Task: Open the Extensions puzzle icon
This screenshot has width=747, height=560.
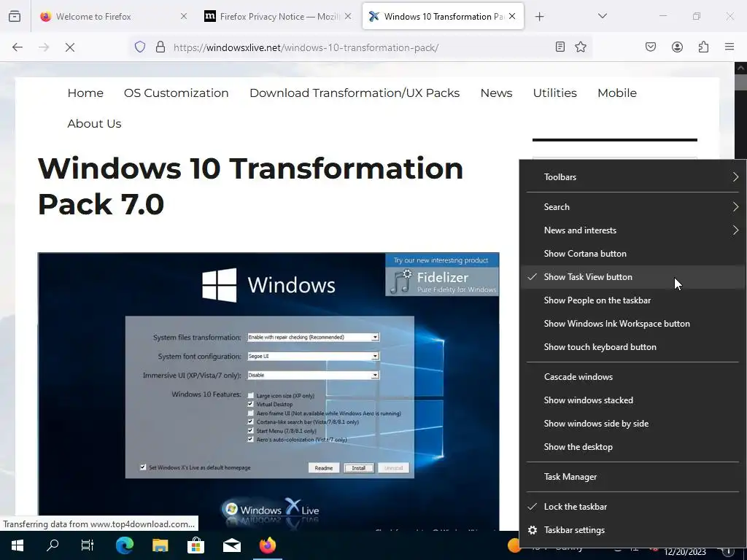Action: [704, 47]
